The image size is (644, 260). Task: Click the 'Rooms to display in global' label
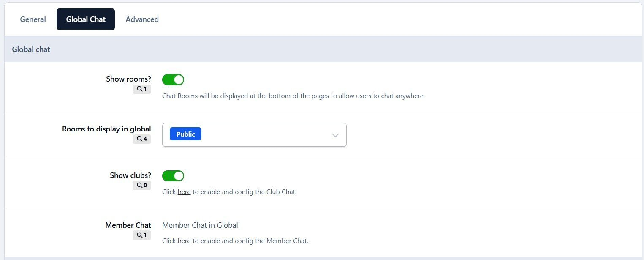click(x=106, y=129)
